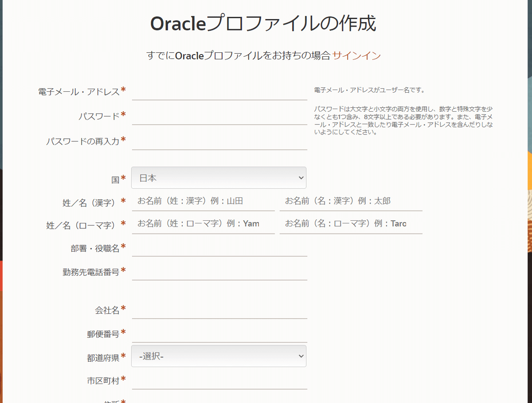Screen dimensions: 532x403
Task: Focus the 姓(ローマ字) field with Yam example
Action: point(203,224)
